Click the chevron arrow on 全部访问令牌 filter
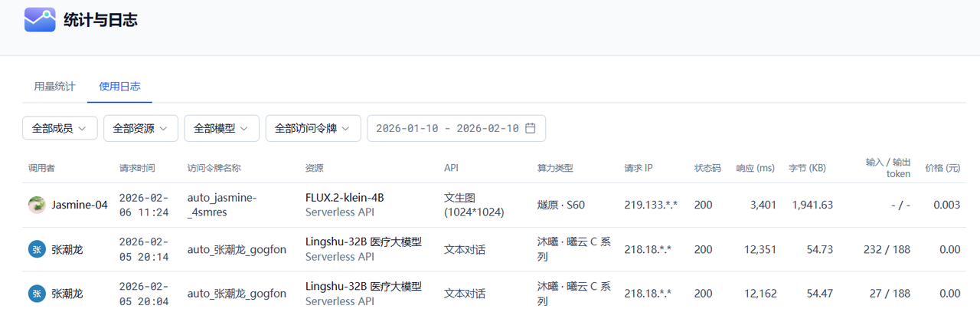The height and width of the screenshot is (332, 980). pyautogui.click(x=345, y=129)
